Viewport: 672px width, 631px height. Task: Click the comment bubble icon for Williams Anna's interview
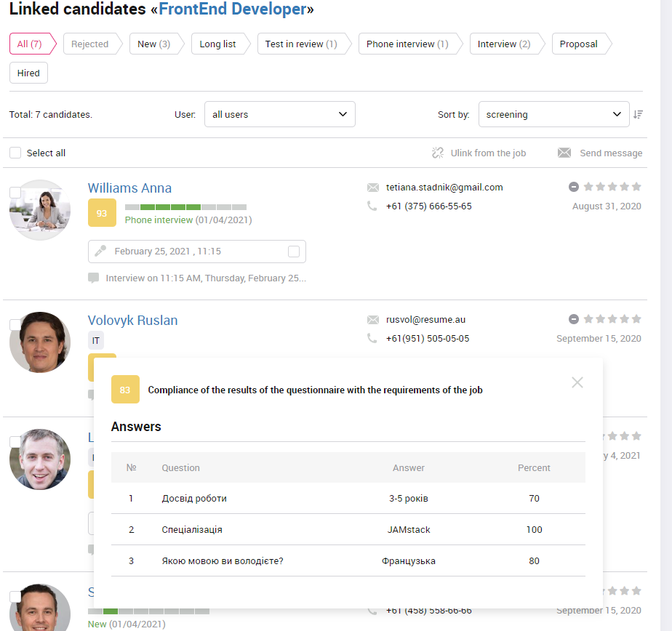pyautogui.click(x=93, y=278)
